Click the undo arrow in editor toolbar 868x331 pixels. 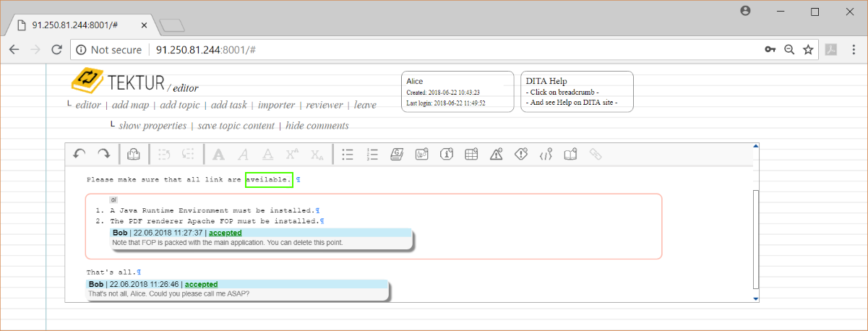(80, 154)
